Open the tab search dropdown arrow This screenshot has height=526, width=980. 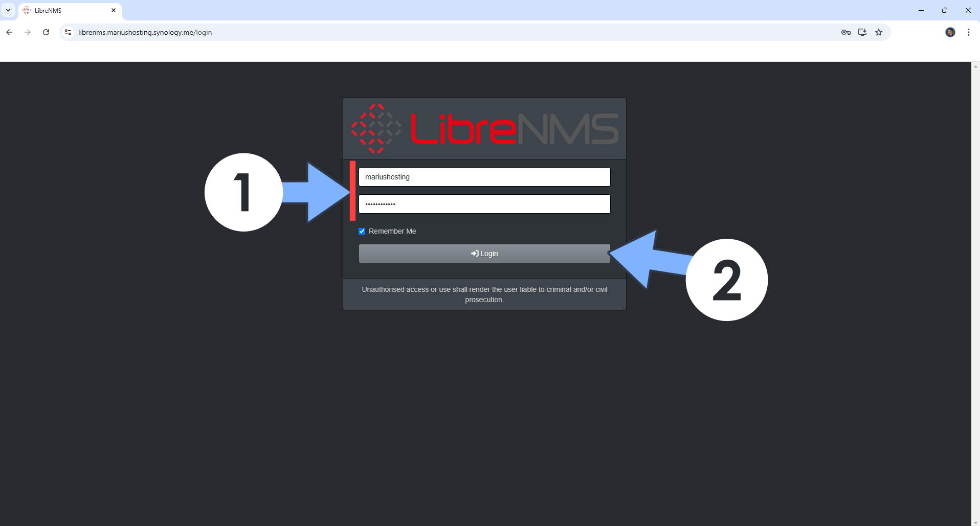click(8, 10)
